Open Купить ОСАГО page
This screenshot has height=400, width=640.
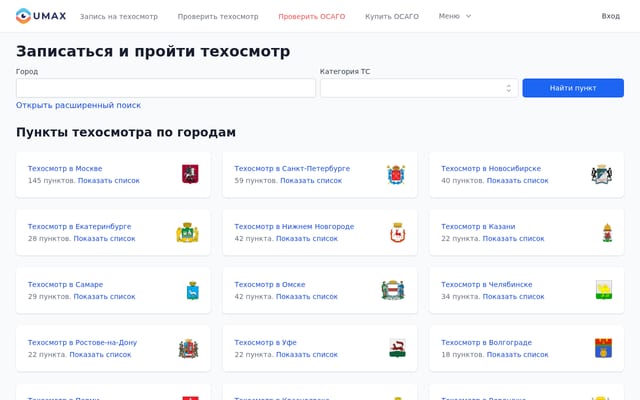[x=392, y=16]
